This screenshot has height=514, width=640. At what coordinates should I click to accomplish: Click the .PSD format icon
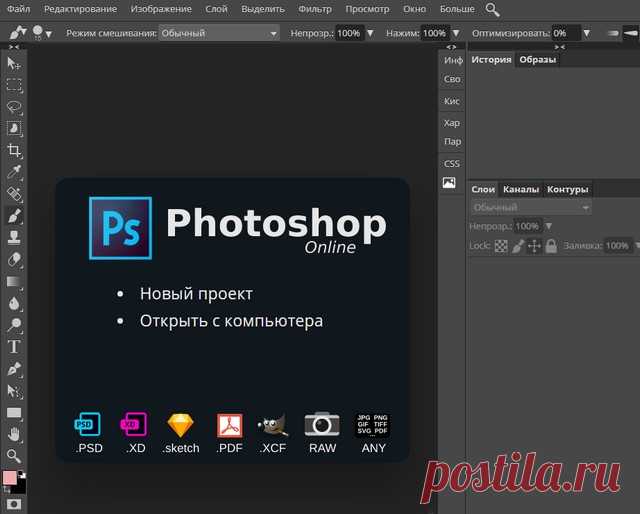[89, 433]
